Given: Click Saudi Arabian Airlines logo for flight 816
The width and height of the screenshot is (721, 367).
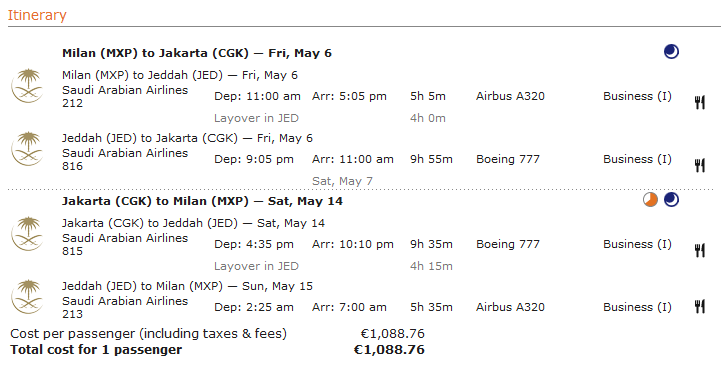Looking at the screenshot, I should pyautogui.click(x=27, y=149).
